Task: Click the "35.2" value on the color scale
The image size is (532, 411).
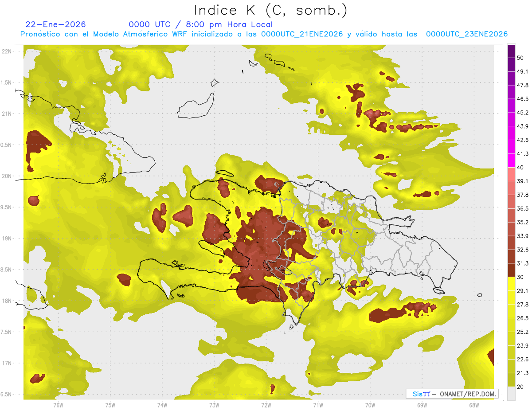Action: click(522, 222)
